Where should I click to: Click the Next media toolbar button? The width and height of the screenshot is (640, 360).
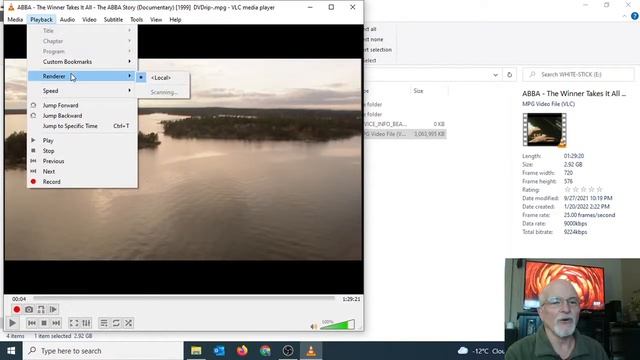56,323
